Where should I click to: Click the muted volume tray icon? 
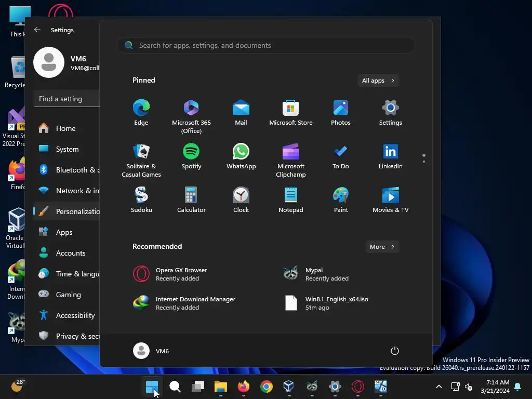pyautogui.click(x=469, y=387)
